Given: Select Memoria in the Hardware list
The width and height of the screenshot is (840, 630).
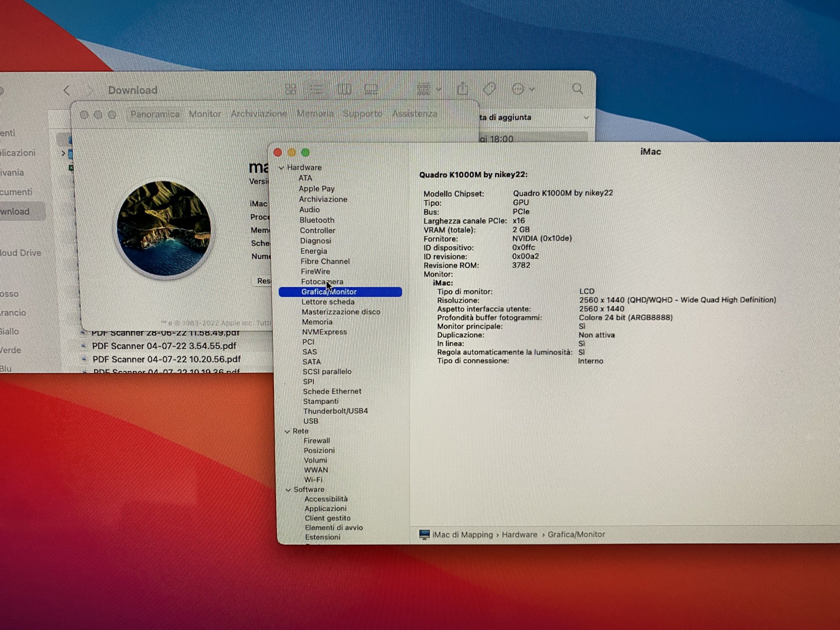Looking at the screenshot, I should (317, 322).
